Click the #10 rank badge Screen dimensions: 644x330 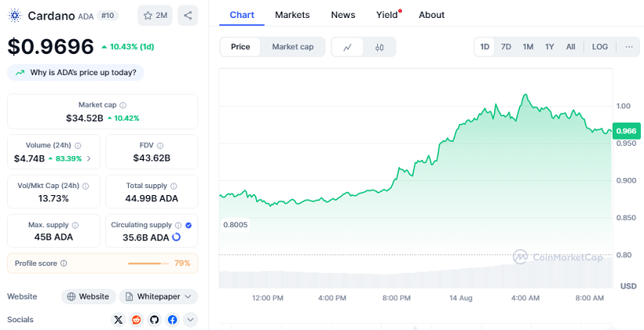point(108,16)
